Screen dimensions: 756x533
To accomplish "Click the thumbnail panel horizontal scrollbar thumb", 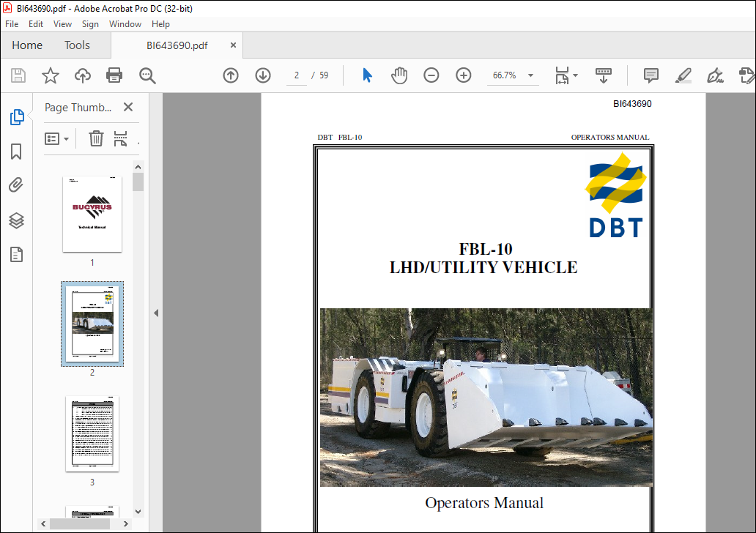I will click(x=80, y=523).
